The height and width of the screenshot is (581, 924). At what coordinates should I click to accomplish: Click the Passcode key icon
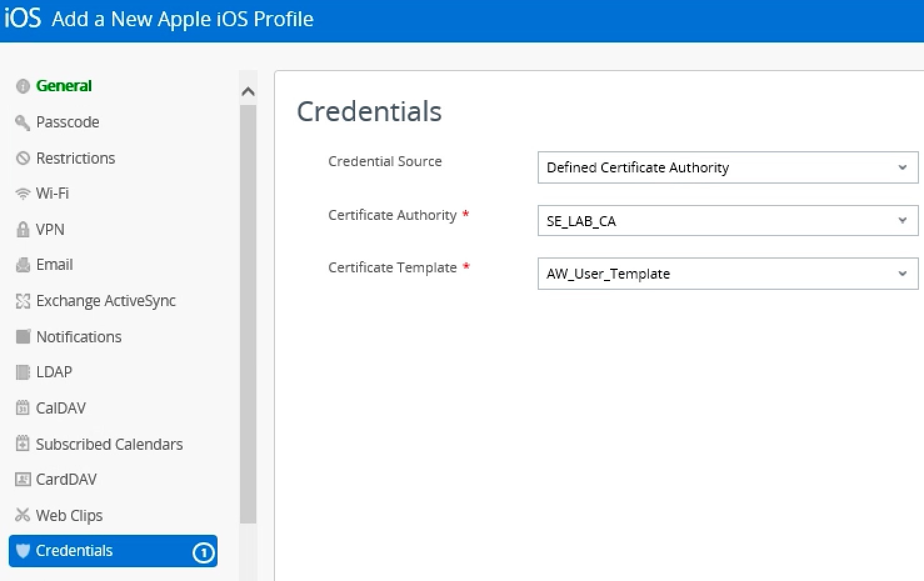click(x=23, y=122)
